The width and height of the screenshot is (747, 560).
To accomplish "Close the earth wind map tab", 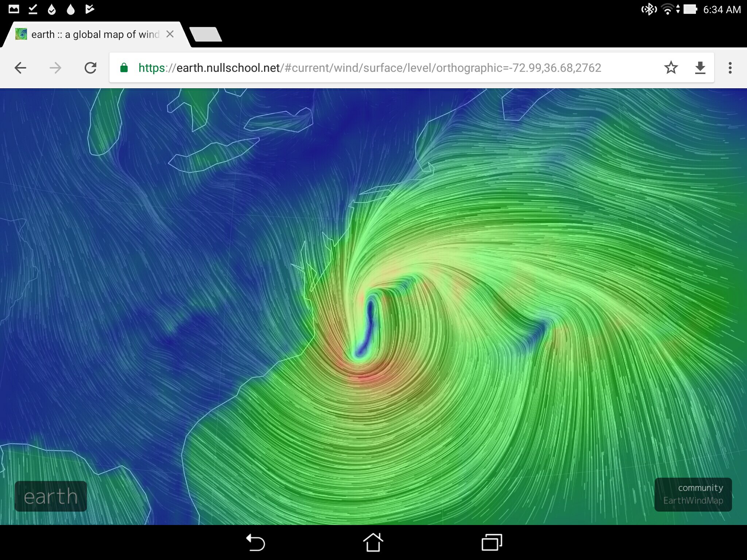I will pyautogui.click(x=170, y=34).
